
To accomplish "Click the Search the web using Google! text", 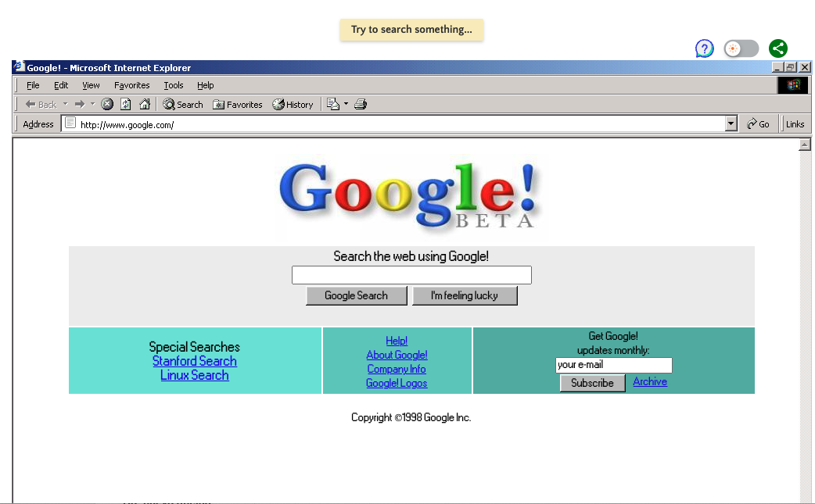I will coord(411,256).
